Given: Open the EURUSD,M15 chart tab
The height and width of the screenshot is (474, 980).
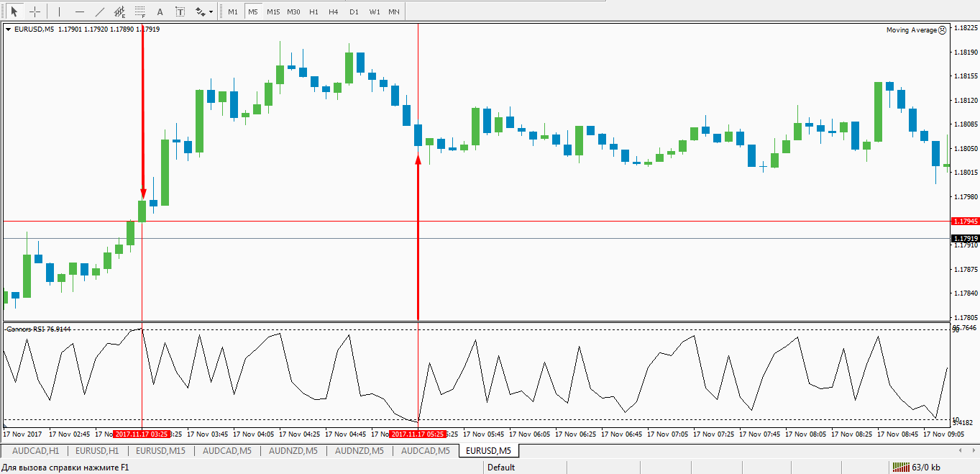Looking at the screenshot, I should (x=160, y=451).
